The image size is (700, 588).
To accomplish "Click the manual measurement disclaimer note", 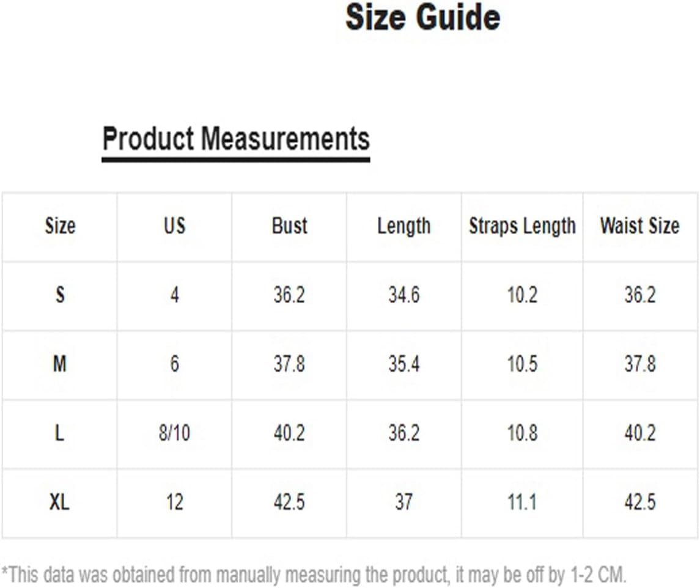I will [x=314, y=575].
